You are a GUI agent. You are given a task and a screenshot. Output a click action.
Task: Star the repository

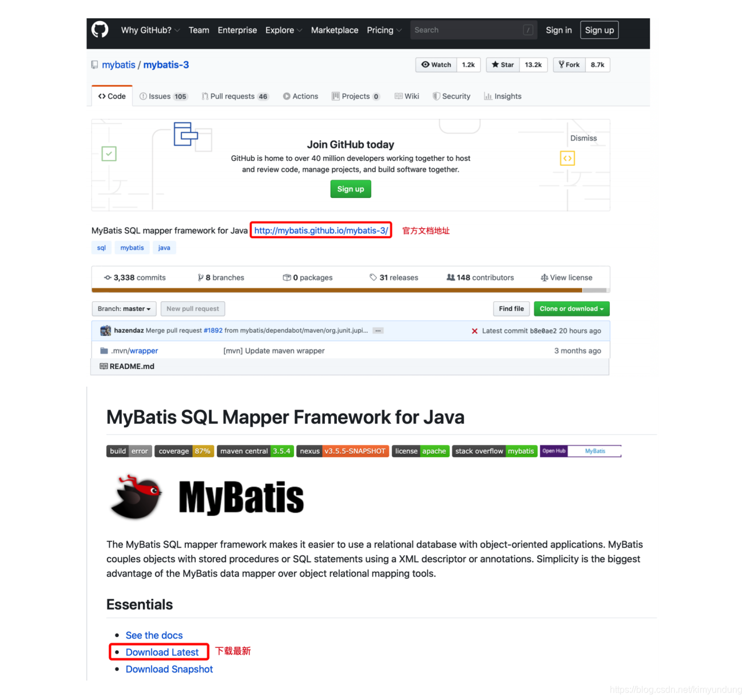[503, 65]
